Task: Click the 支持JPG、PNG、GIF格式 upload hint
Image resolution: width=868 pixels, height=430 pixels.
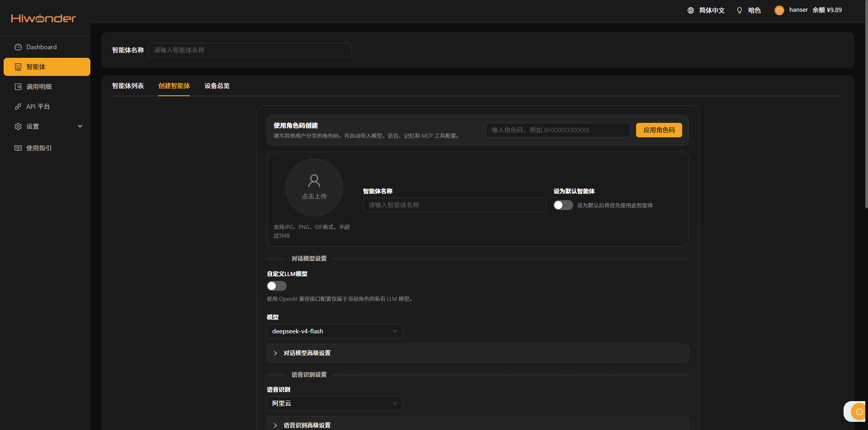Action: [x=311, y=231]
